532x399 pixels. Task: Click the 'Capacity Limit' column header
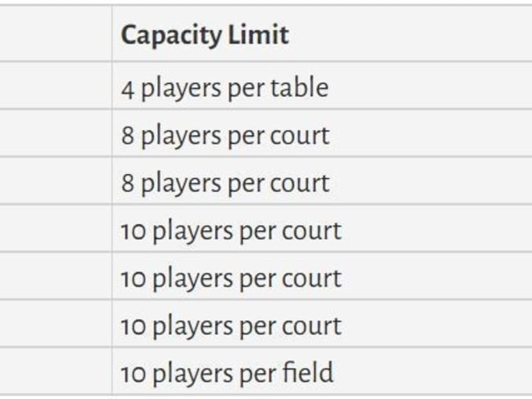(x=204, y=35)
